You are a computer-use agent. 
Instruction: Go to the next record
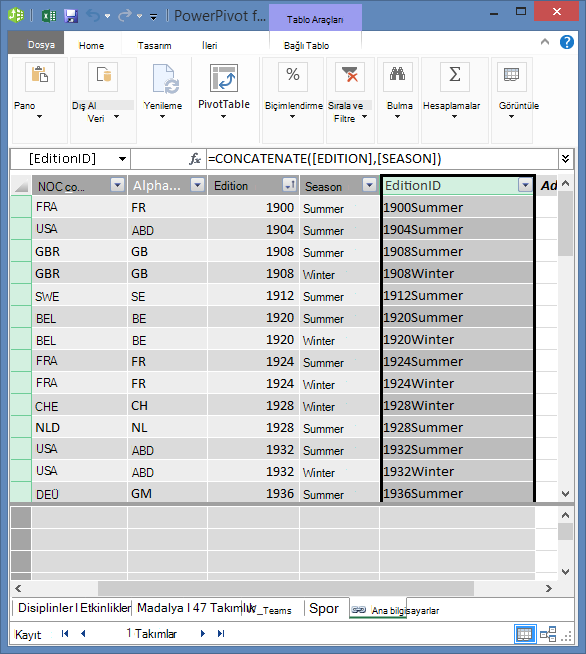(203, 634)
